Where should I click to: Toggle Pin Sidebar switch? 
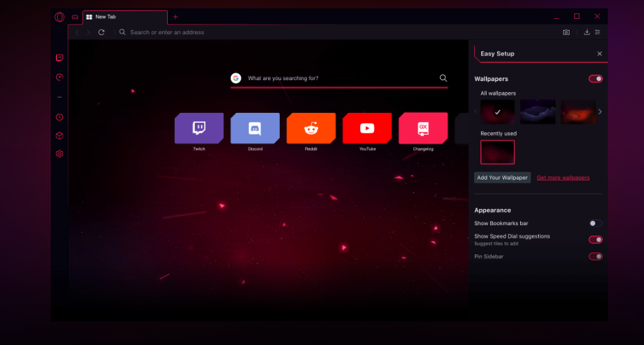pyautogui.click(x=595, y=256)
